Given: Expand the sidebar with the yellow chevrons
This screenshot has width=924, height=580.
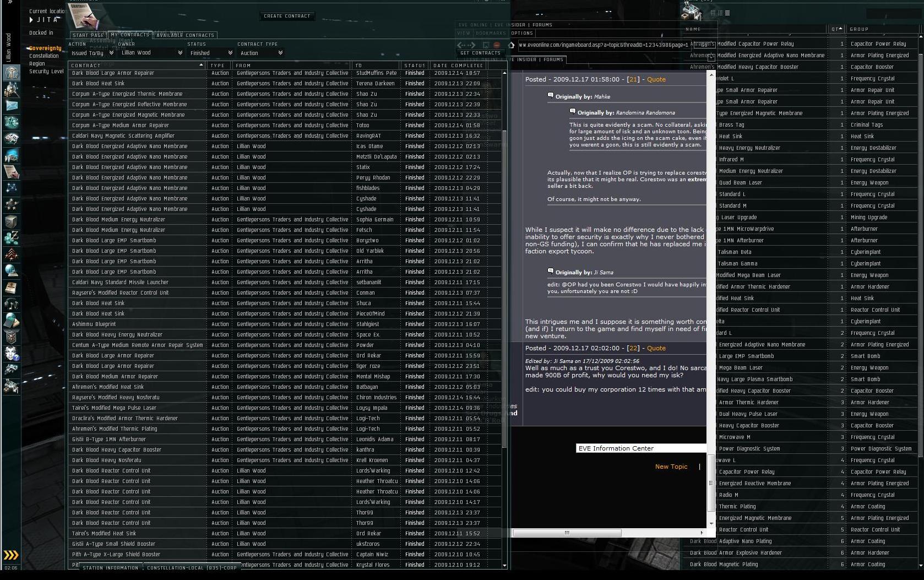Looking at the screenshot, I should point(11,555).
